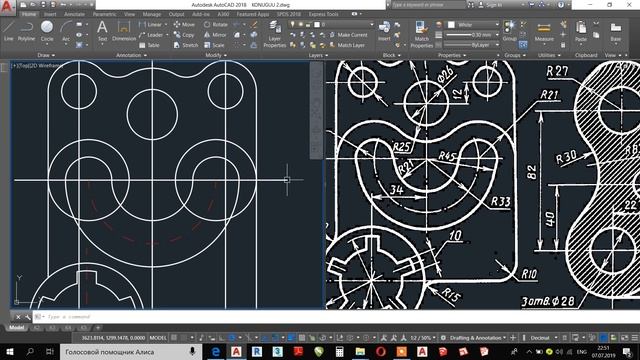Screen dimensions: 640x360
Task: Click the Leader annotation icon
Action: (142, 35)
